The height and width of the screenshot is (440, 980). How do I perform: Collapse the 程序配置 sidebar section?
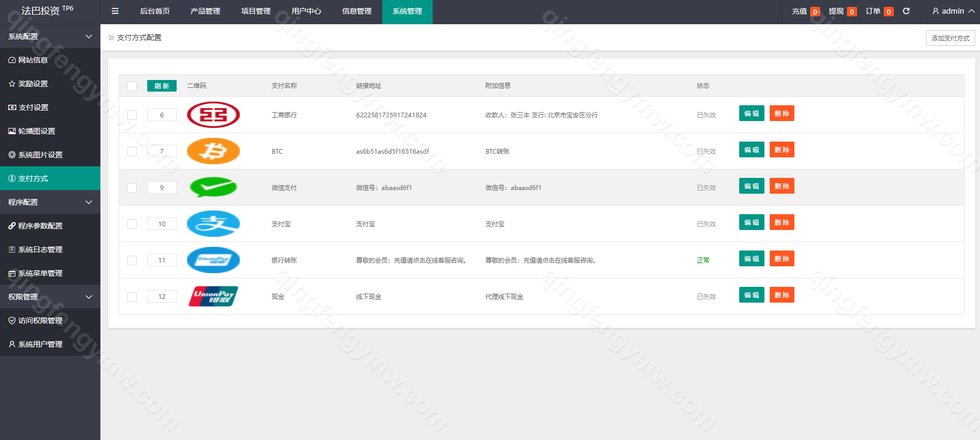pos(50,202)
